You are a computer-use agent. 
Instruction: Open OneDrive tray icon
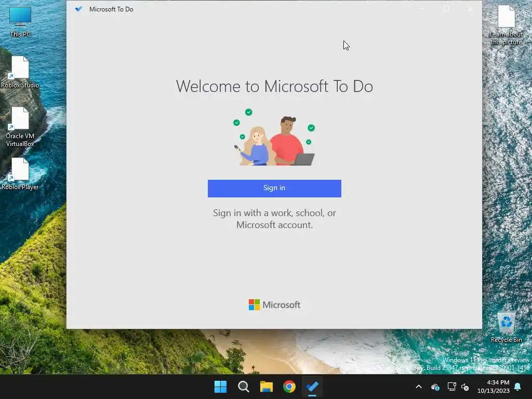(435, 387)
